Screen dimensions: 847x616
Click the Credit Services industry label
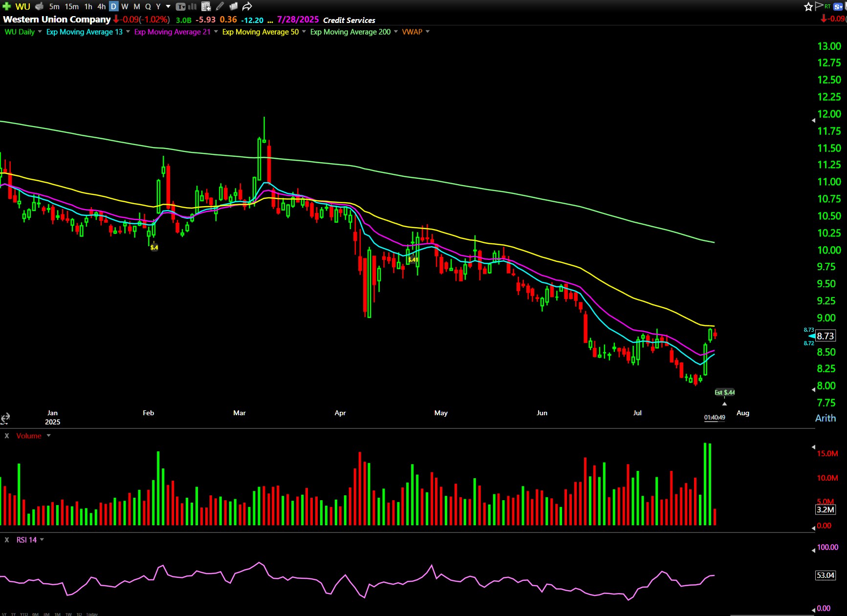point(349,20)
